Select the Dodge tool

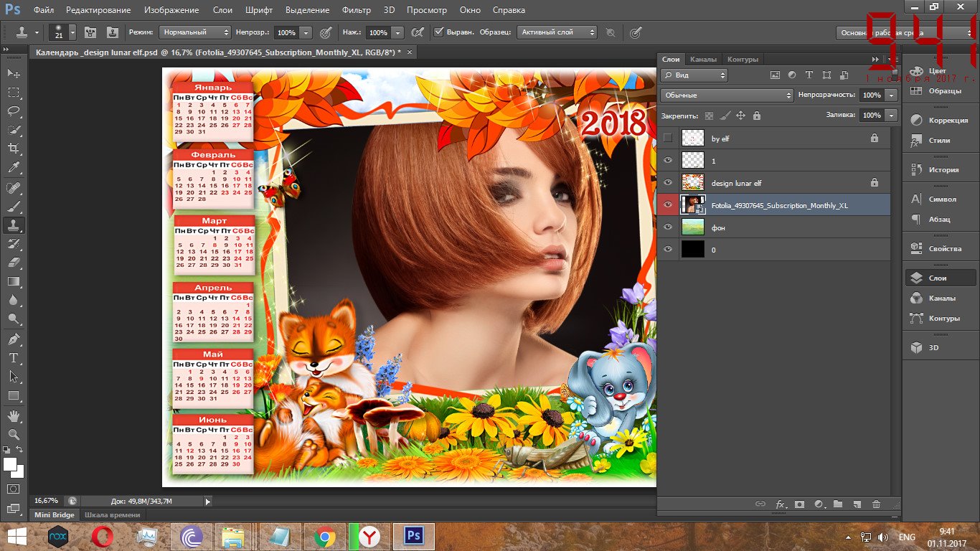click(14, 319)
